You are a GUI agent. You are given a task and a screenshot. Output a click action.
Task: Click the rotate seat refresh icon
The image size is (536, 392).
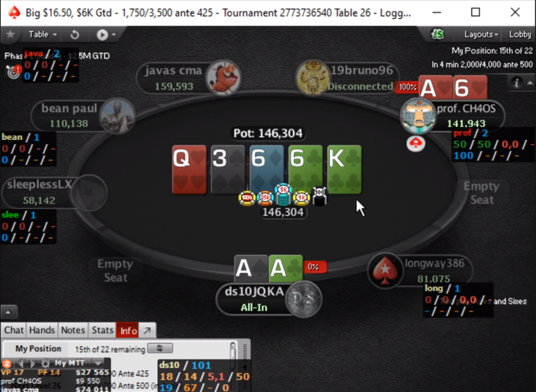pos(74,34)
